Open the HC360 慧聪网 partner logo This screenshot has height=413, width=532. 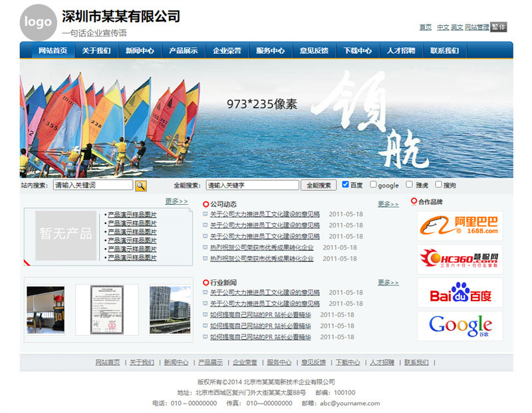460,259
